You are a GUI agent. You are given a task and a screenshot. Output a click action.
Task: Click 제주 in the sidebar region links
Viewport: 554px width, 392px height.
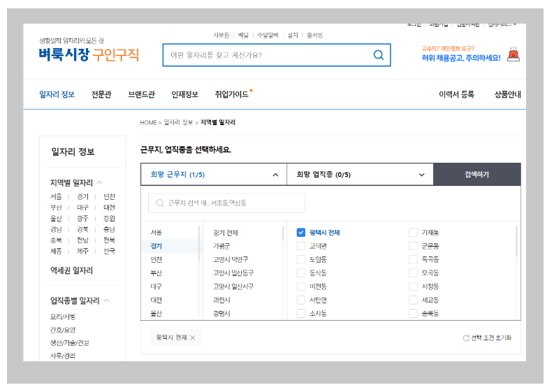(x=82, y=252)
